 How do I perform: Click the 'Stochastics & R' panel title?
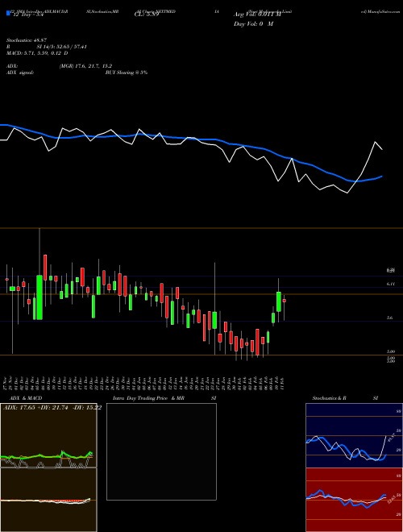(330, 398)
